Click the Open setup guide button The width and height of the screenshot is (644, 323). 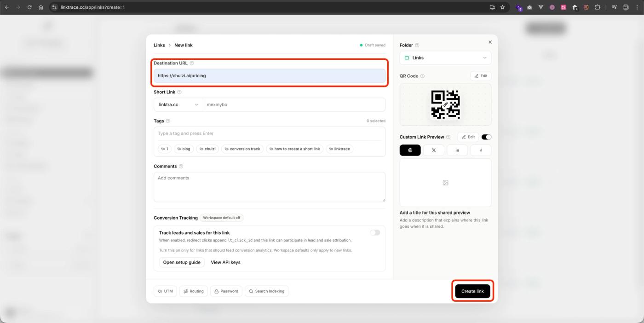coord(181,262)
